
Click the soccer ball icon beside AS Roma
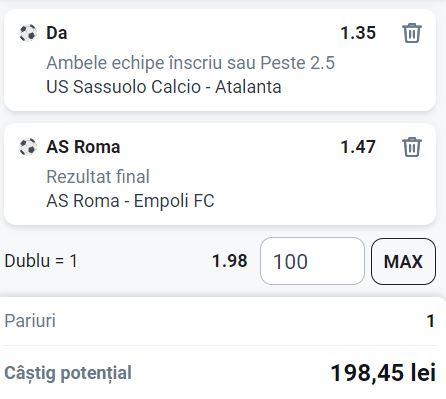coord(28,147)
